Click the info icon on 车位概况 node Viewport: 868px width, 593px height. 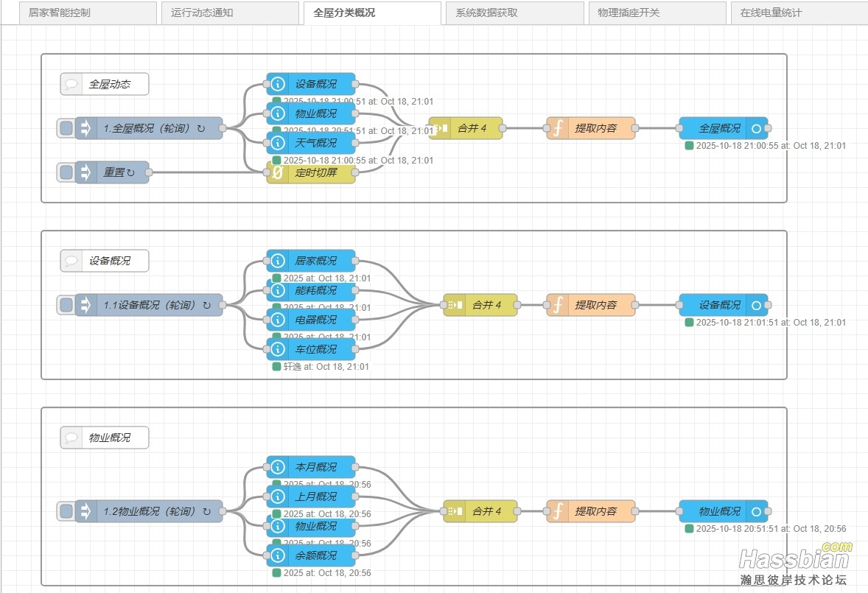click(278, 349)
